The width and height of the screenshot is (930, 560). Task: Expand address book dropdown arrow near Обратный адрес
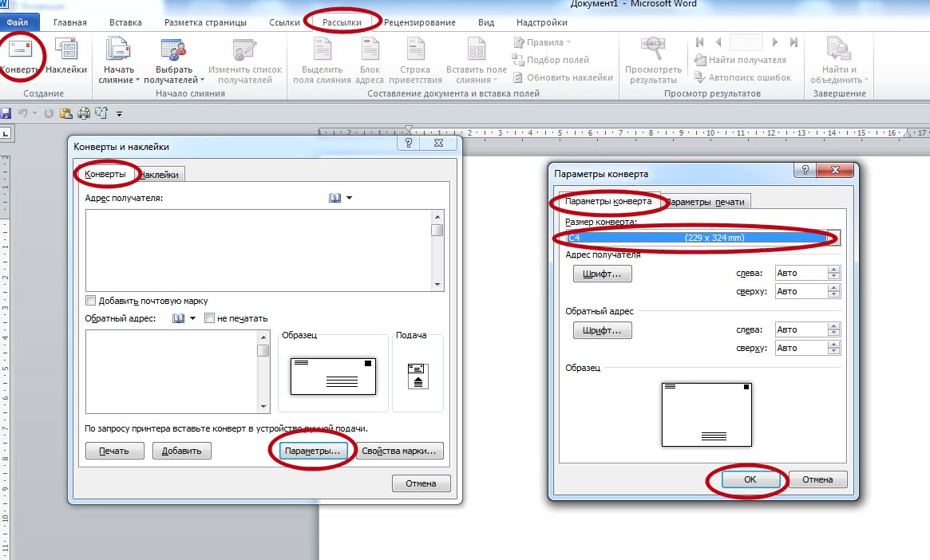click(x=193, y=318)
